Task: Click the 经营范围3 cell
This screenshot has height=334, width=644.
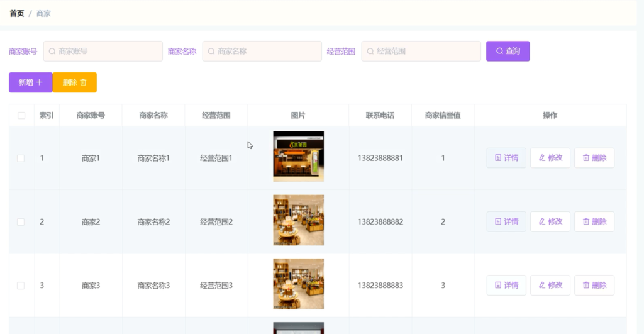Action: [216, 286]
